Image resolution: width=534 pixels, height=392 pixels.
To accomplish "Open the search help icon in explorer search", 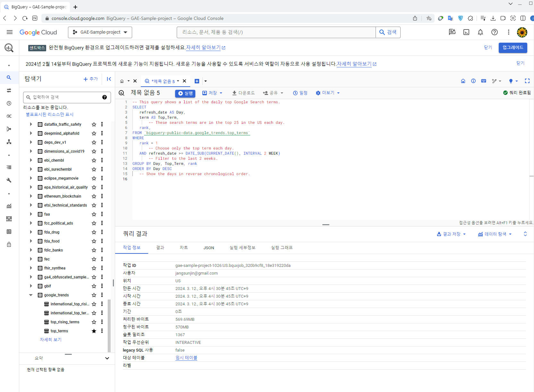I will coord(105,97).
